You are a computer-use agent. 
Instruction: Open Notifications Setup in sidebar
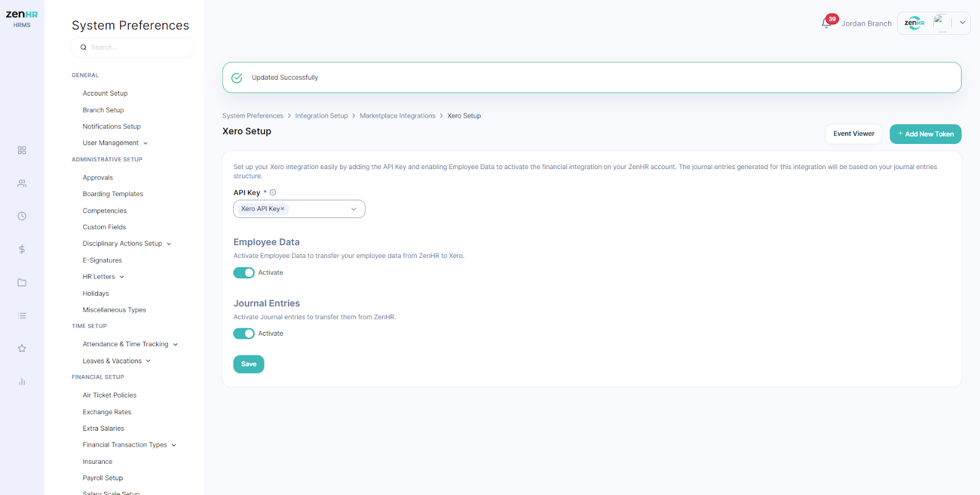click(x=112, y=126)
